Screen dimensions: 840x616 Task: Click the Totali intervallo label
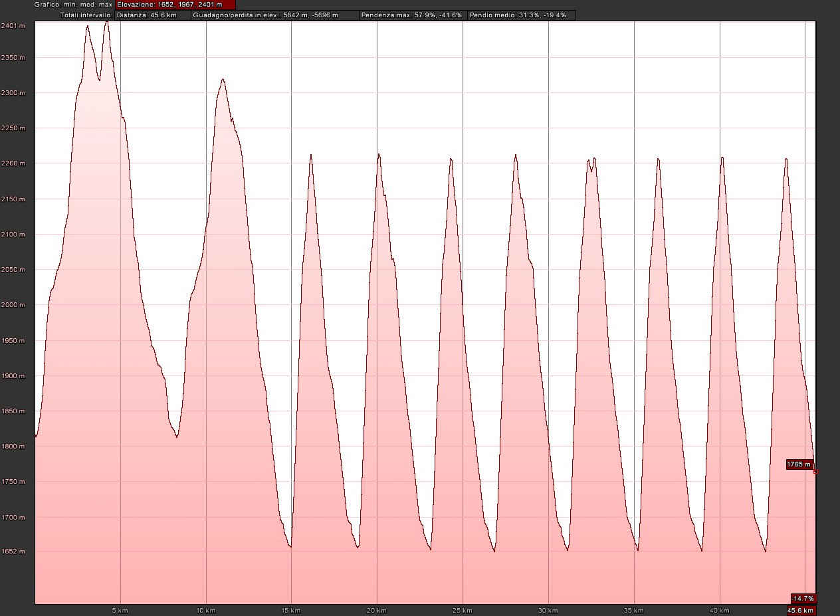click(x=86, y=15)
